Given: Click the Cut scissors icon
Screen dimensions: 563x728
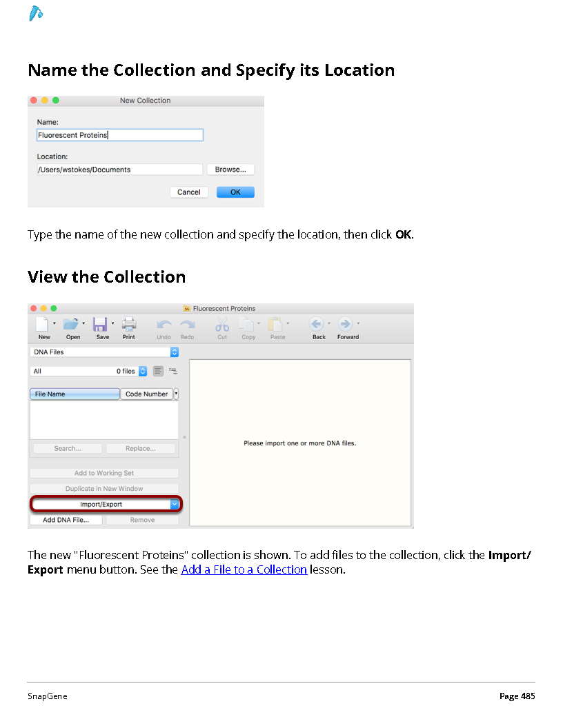Looking at the screenshot, I should [x=222, y=324].
